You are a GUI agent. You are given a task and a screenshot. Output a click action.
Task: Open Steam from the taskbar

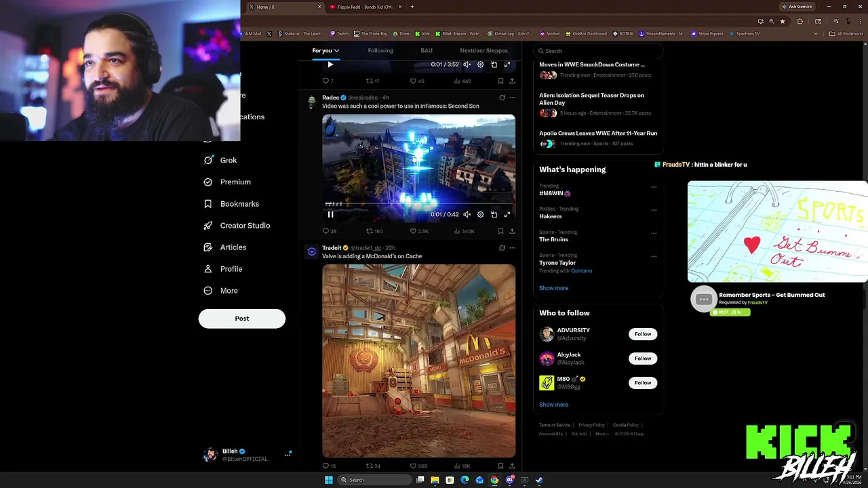[539, 480]
